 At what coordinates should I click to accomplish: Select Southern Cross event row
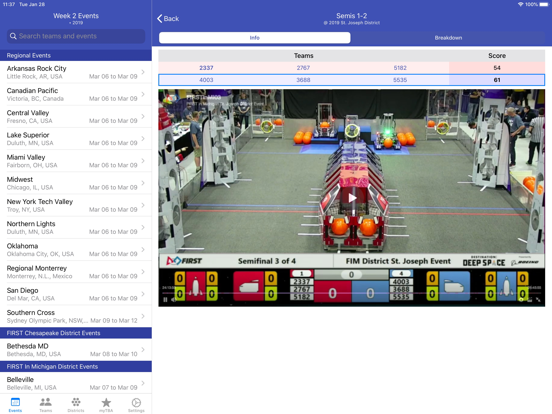click(x=76, y=316)
